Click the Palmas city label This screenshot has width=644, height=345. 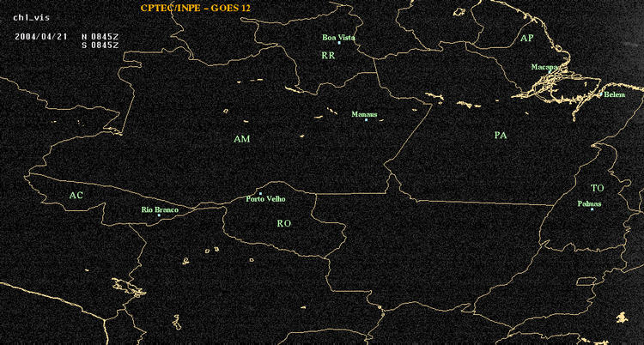tap(589, 203)
